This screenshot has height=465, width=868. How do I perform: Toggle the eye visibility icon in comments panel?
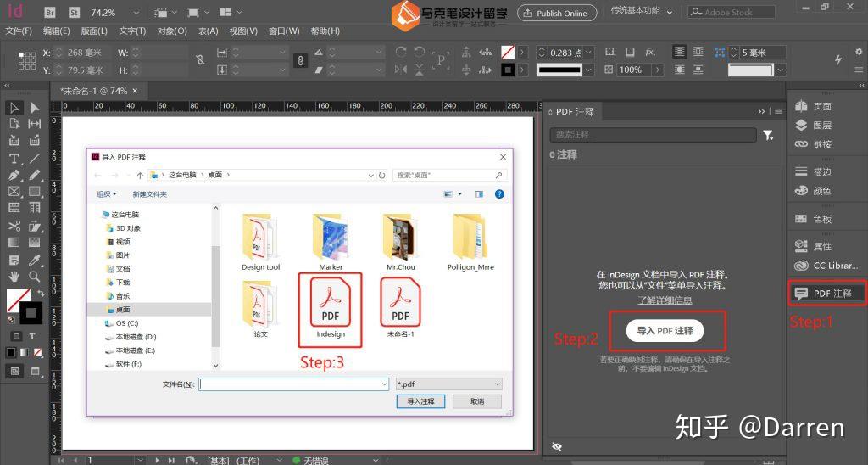557,446
